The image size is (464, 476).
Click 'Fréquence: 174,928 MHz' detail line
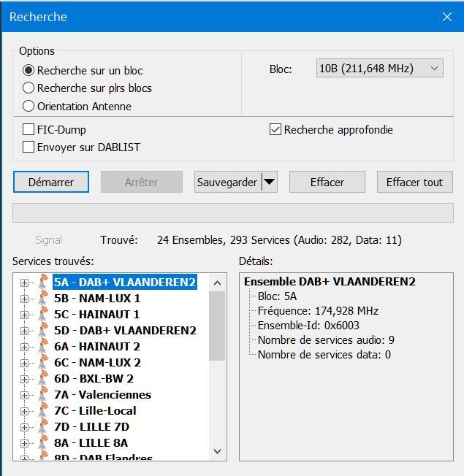click(x=318, y=311)
